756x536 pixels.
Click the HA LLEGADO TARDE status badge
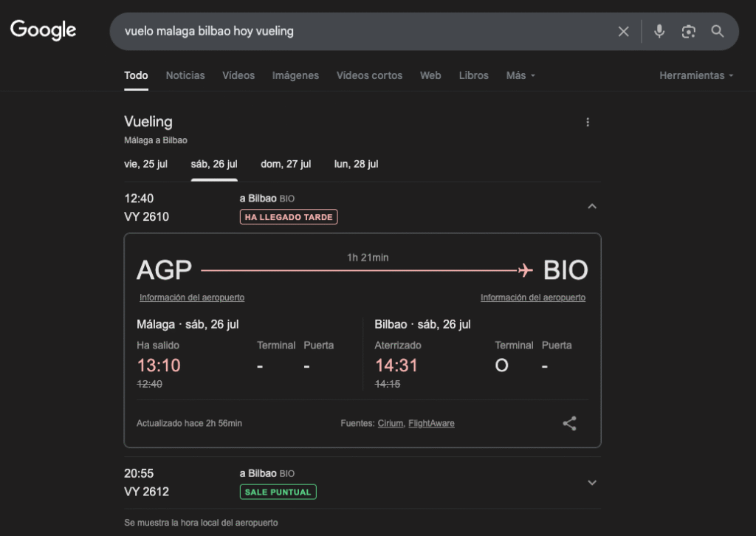coord(289,217)
